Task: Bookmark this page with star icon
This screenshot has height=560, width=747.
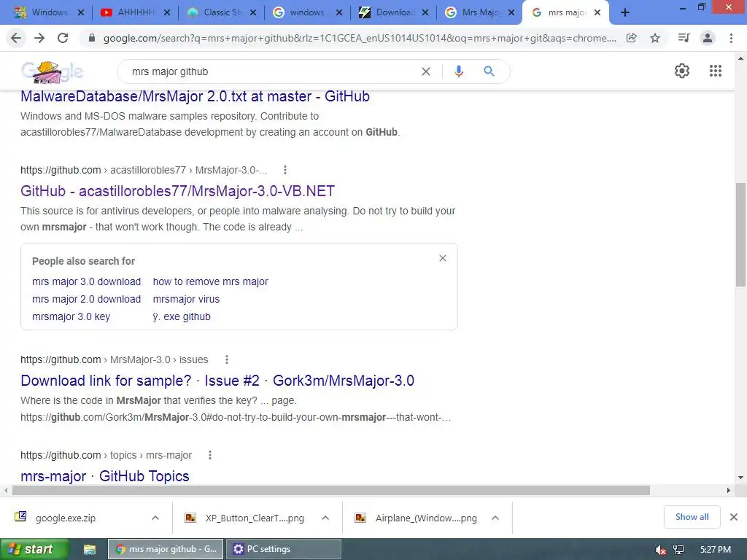Action: (x=655, y=38)
